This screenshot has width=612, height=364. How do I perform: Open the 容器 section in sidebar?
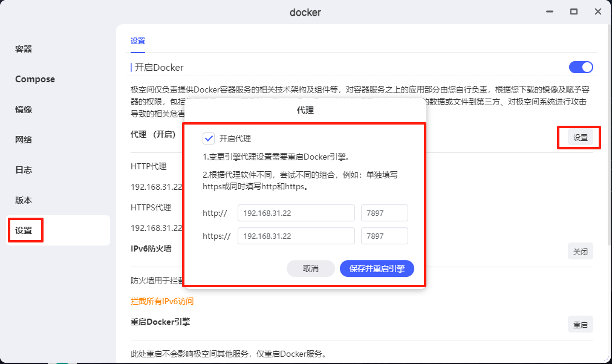pos(24,49)
